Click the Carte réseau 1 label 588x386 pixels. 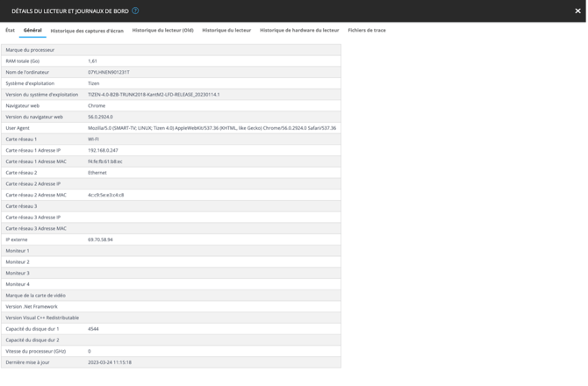pos(21,139)
